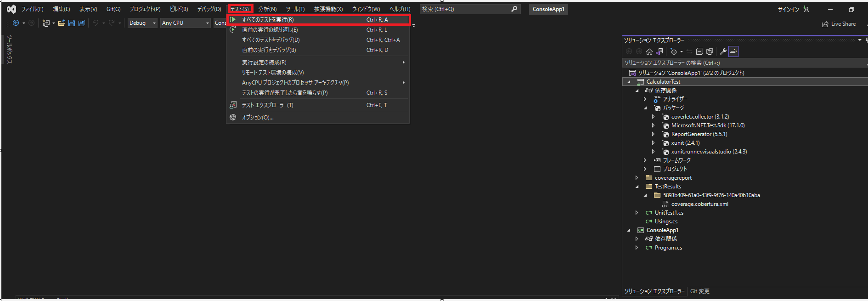The image size is (868, 301).
Task: Click the Visual Studio logo icon
Action: coord(11,9)
